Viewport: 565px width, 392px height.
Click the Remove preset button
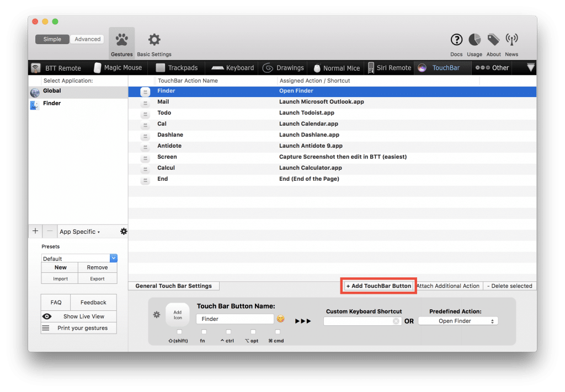click(97, 267)
